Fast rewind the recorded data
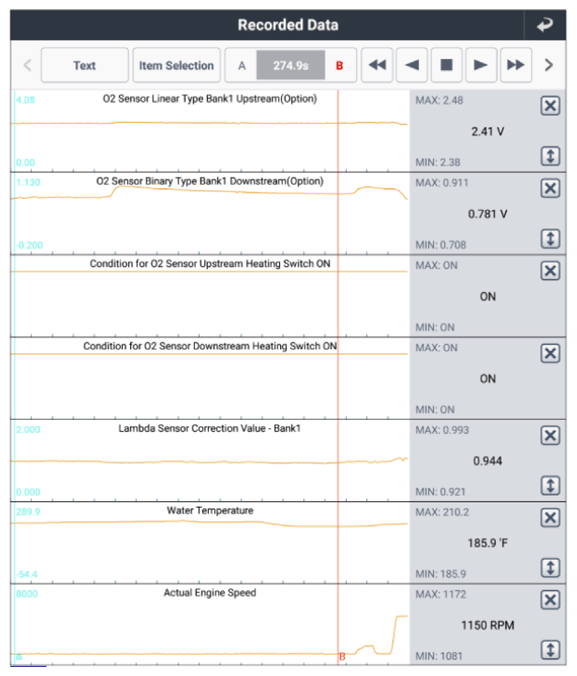577x676 pixels. pos(377,65)
